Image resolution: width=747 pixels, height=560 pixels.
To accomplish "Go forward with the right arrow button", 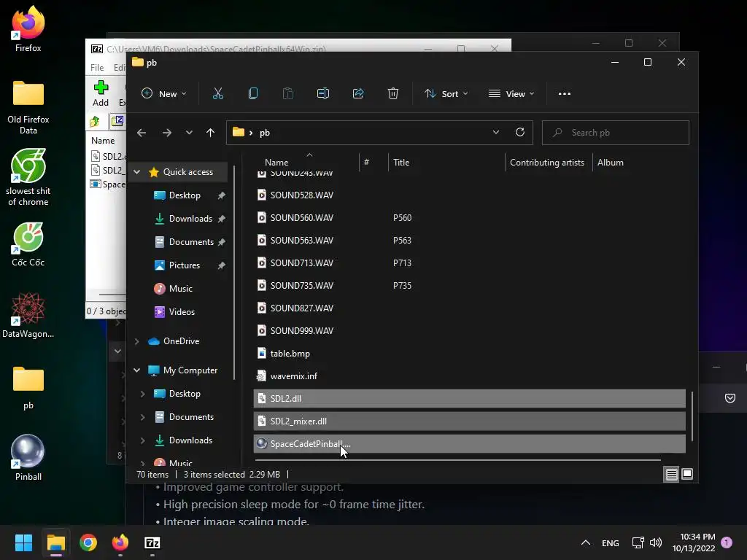I will pyautogui.click(x=167, y=133).
